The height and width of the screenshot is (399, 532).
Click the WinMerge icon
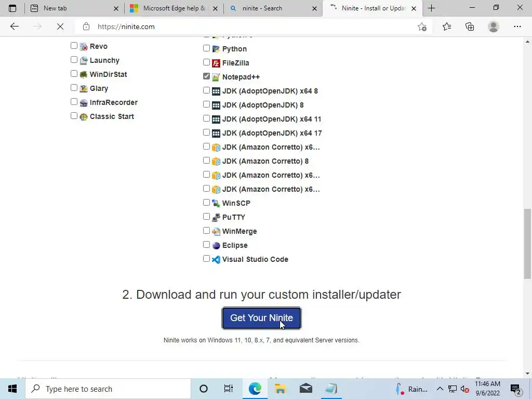pyautogui.click(x=216, y=232)
